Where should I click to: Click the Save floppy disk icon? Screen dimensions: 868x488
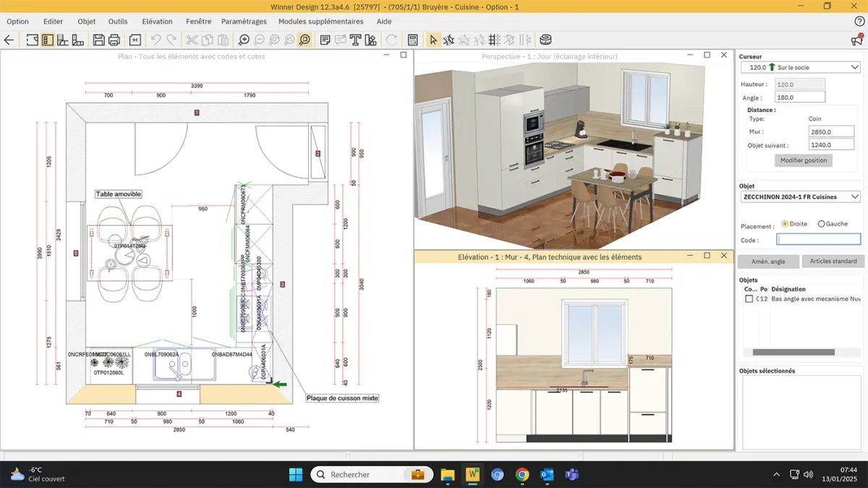[x=99, y=40]
